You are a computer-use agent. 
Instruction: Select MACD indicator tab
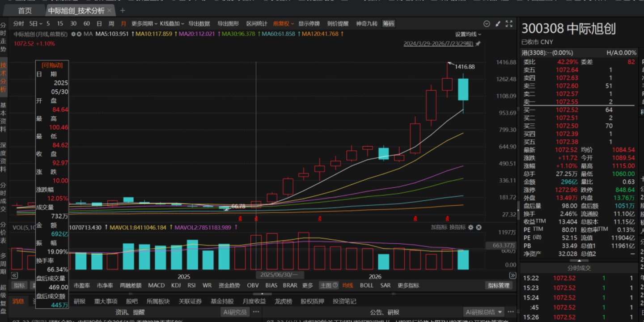pos(157,285)
